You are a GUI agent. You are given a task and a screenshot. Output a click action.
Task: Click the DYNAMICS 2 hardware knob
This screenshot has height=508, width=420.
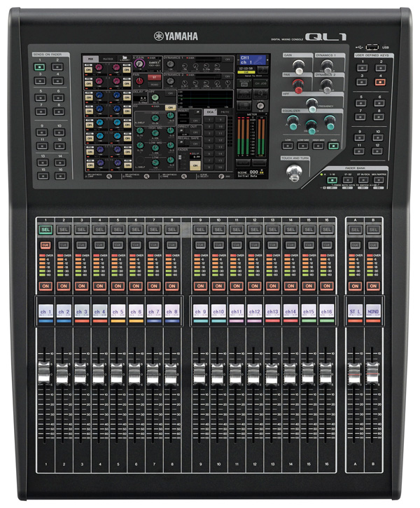[x=326, y=85]
